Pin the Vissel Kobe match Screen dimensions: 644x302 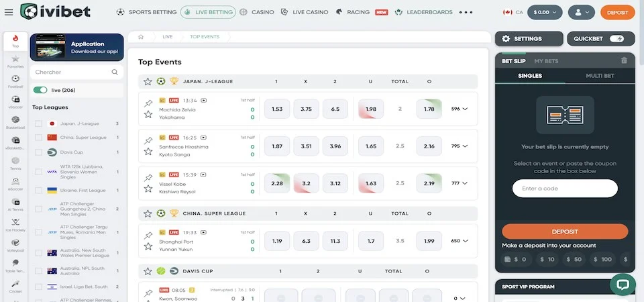pos(148,178)
